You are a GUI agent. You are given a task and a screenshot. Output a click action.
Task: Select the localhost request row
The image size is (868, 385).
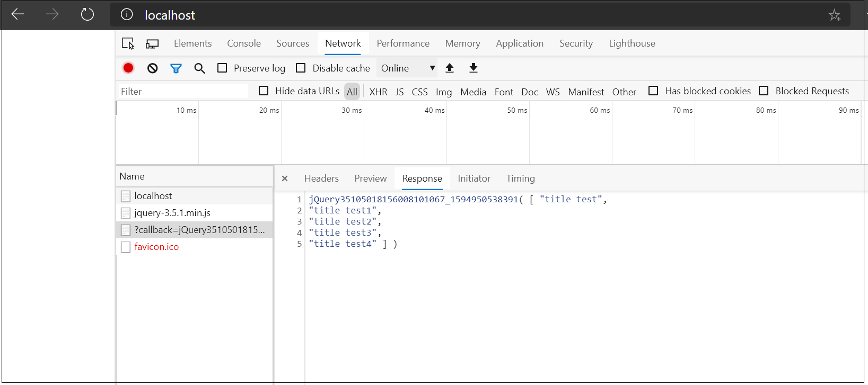click(195, 196)
